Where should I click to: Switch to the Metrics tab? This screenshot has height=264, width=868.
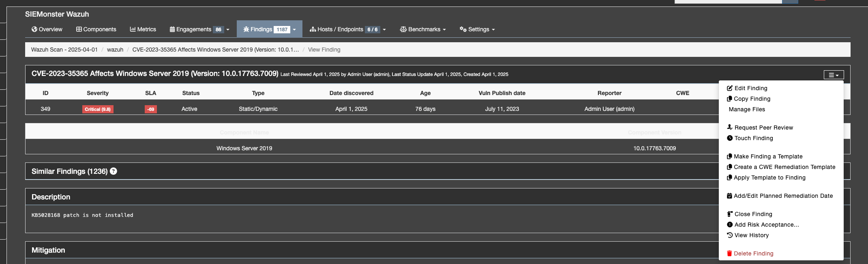tap(143, 29)
